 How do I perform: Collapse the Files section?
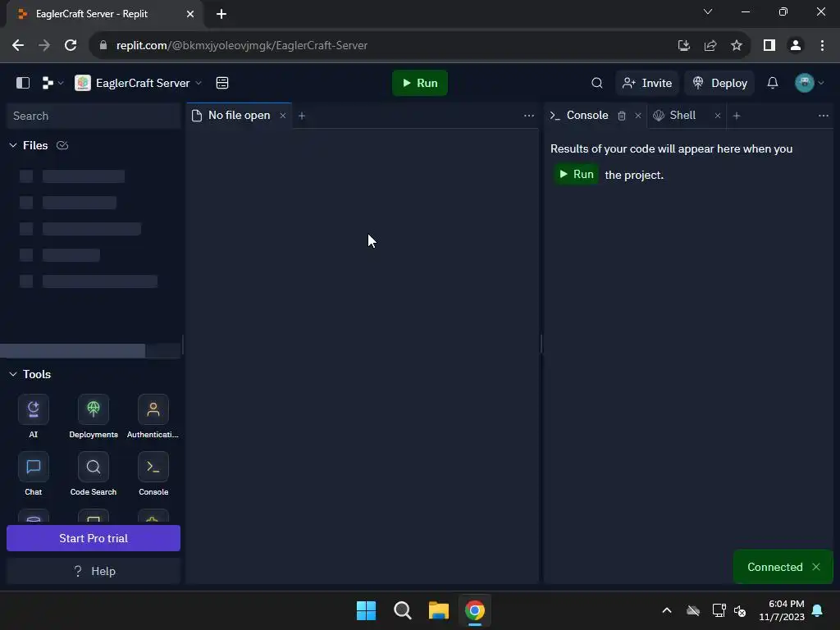pyautogui.click(x=13, y=145)
